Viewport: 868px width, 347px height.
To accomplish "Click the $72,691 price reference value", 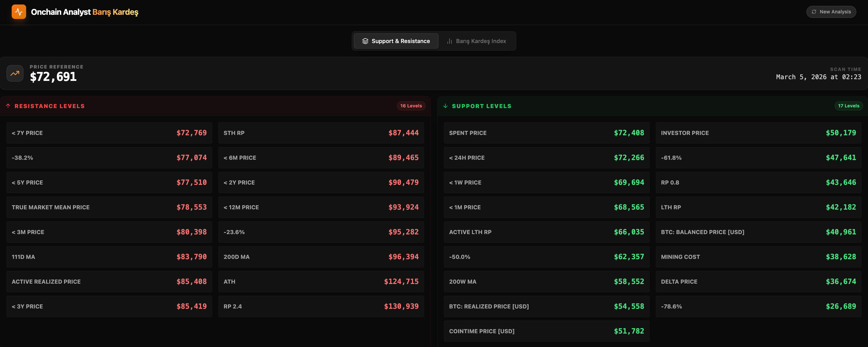I will [53, 77].
